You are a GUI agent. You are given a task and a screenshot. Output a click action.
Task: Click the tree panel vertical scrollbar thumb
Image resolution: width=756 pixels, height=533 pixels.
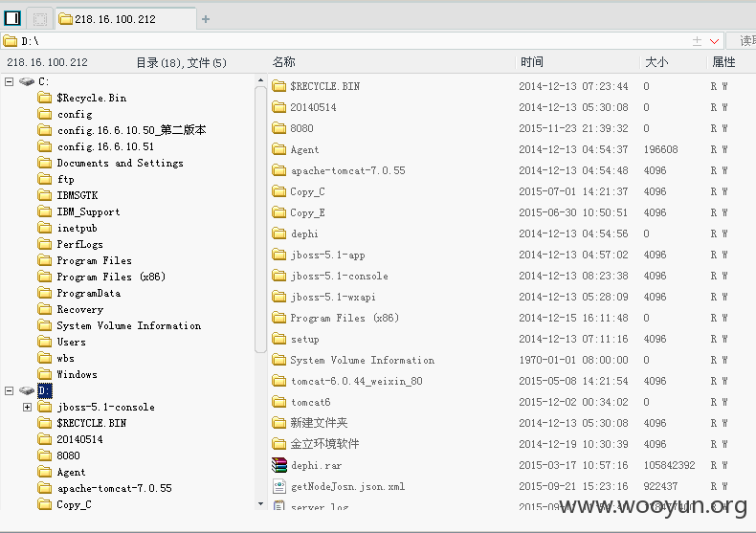[x=261, y=220]
